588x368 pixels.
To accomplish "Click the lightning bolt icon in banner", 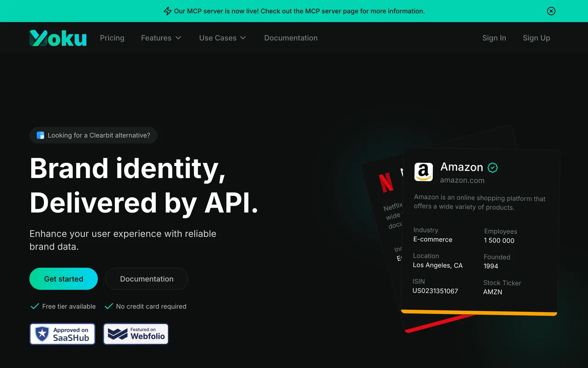I will click(168, 11).
